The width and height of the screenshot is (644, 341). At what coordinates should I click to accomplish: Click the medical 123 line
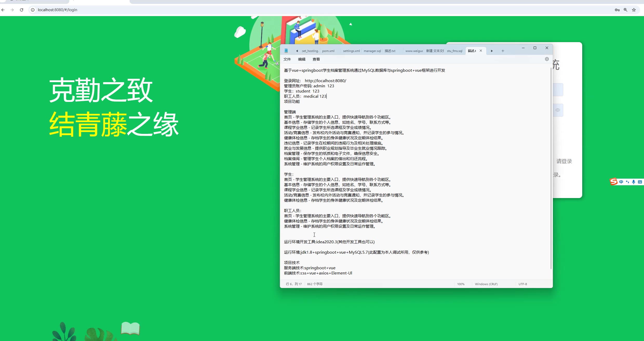click(305, 96)
